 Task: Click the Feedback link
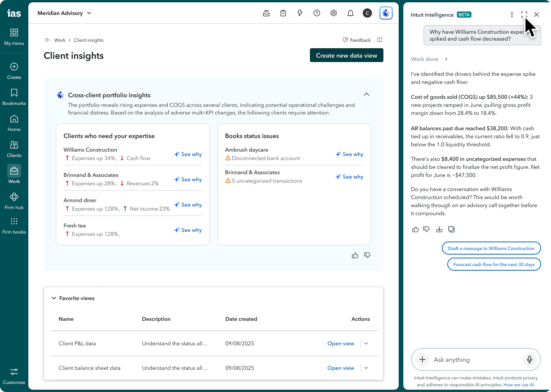(357, 40)
